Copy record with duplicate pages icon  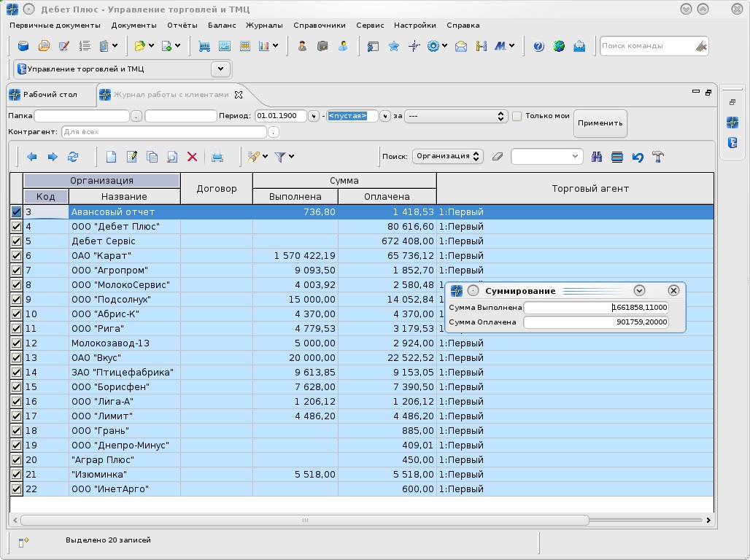pos(152,157)
